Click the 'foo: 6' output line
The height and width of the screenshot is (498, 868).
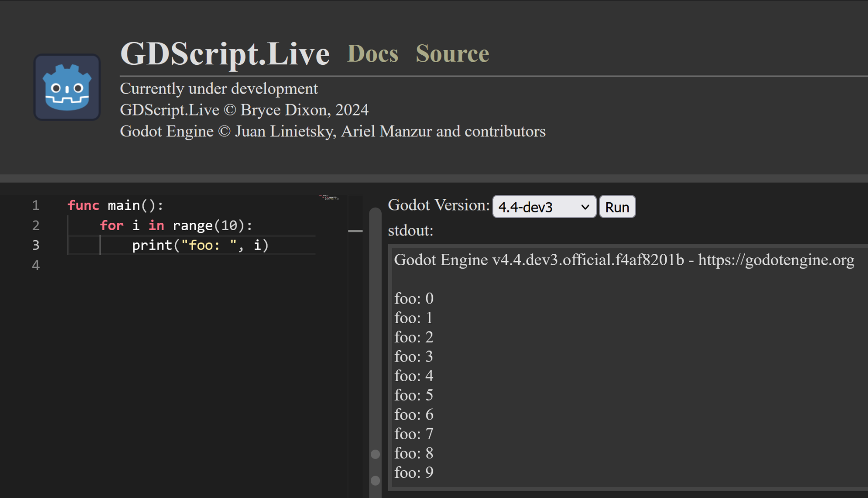(x=414, y=414)
